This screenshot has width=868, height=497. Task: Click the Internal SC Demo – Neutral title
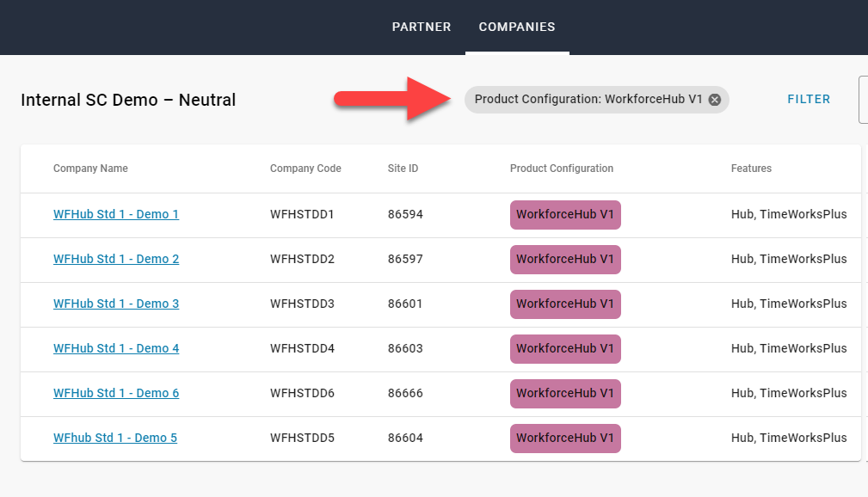click(128, 100)
